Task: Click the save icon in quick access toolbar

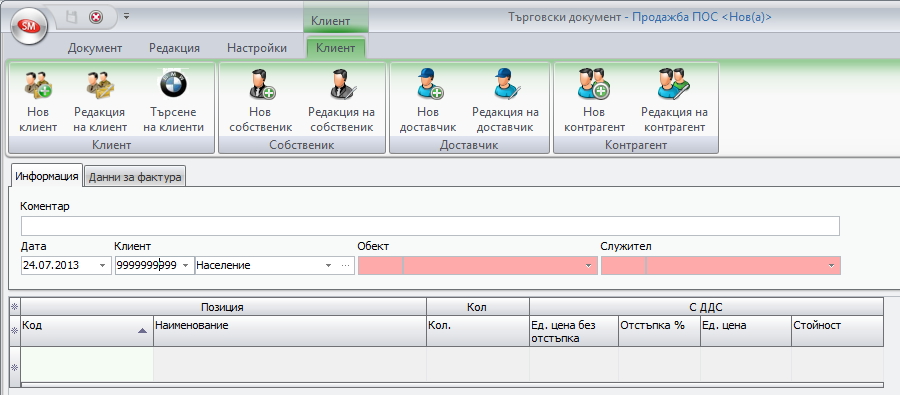Action: [72, 17]
